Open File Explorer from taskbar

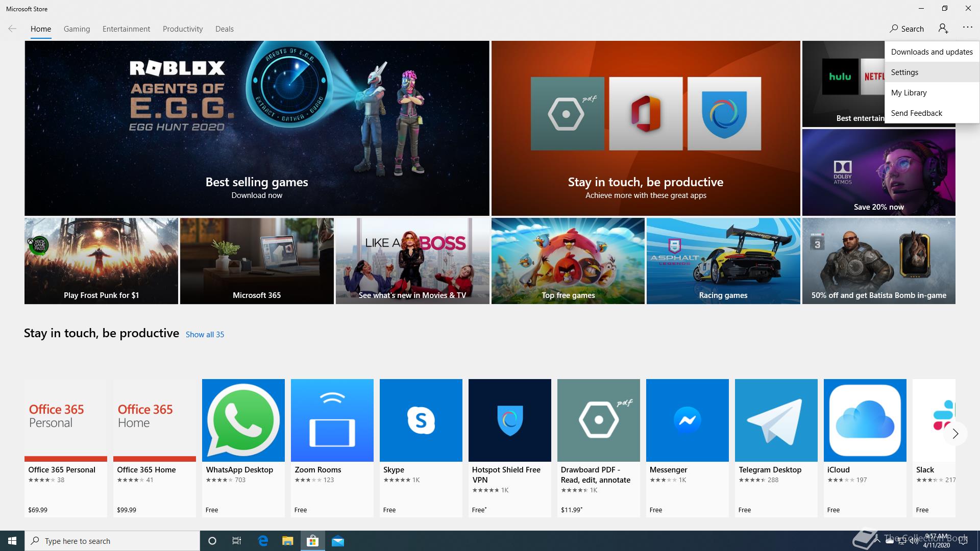(x=288, y=541)
